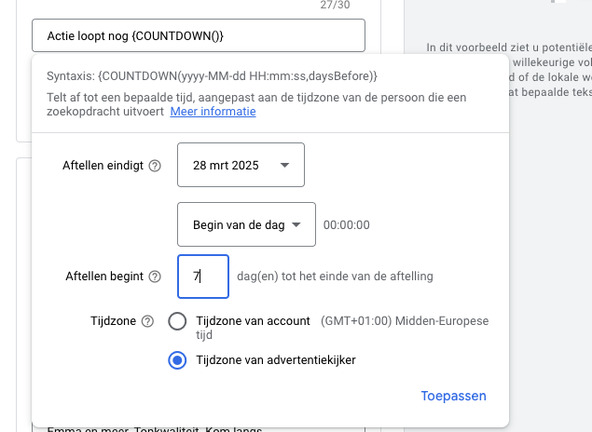This screenshot has width=592, height=432.
Task: Focus the days-before input containing 7
Action: click(x=203, y=276)
